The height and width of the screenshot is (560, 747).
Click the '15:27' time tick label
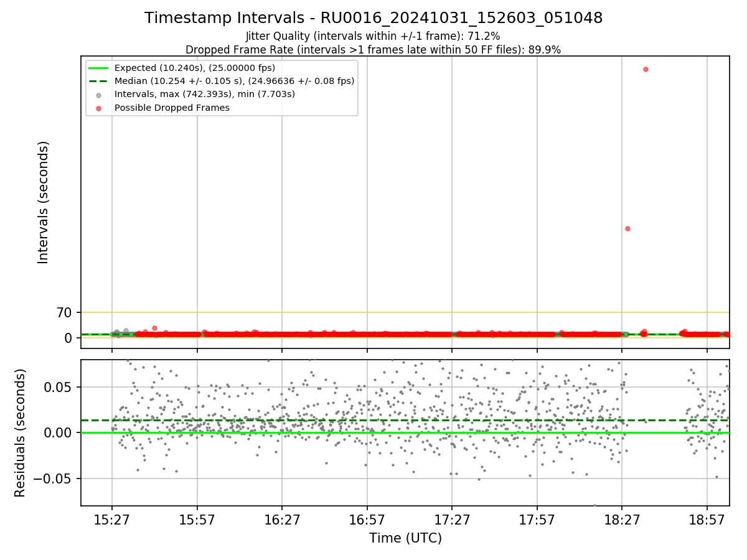click(112, 519)
